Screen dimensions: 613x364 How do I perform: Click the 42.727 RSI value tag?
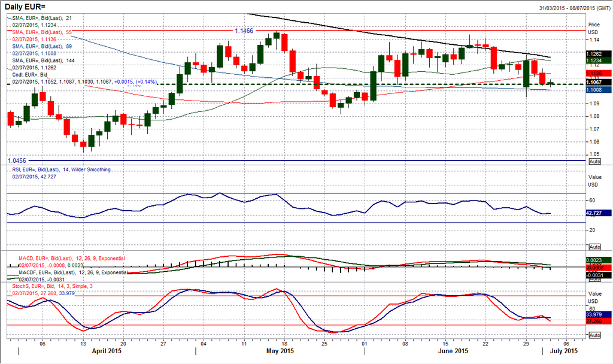pos(599,213)
